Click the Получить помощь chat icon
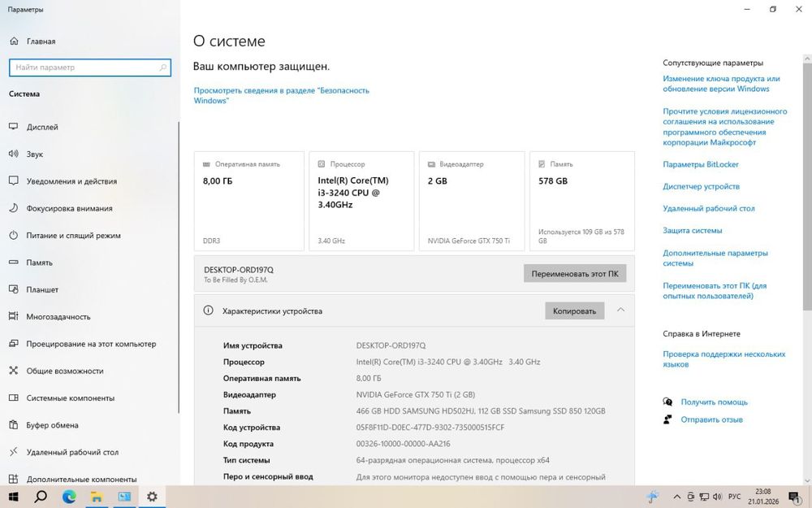The height and width of the screenshot is (508, 812). (667, 402)
